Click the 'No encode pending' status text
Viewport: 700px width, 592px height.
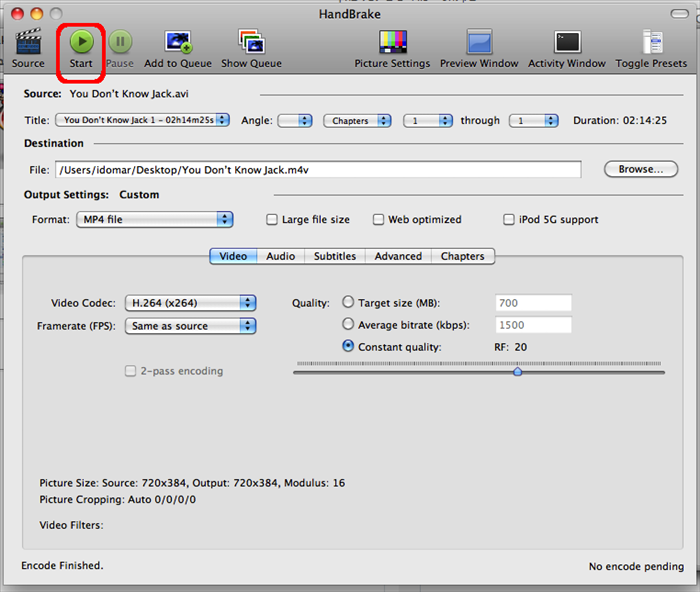coord(636,567)
